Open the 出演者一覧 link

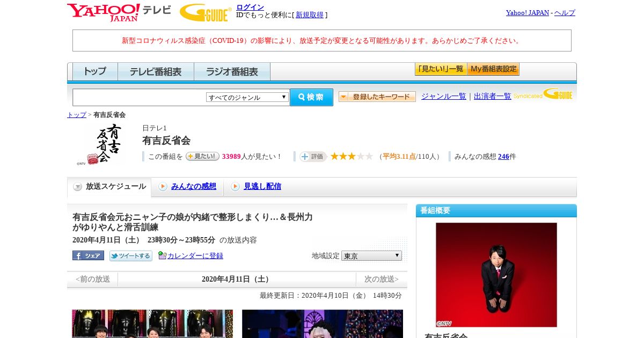pyautogui.click(x=493, y=97)
